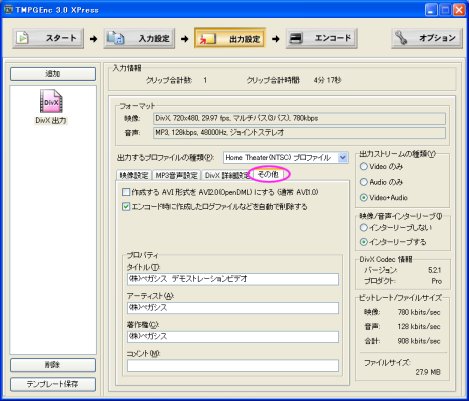Open the DivX 詳細設定 tab
Viewport: 469px width, 401px height.
pos(227,175)
